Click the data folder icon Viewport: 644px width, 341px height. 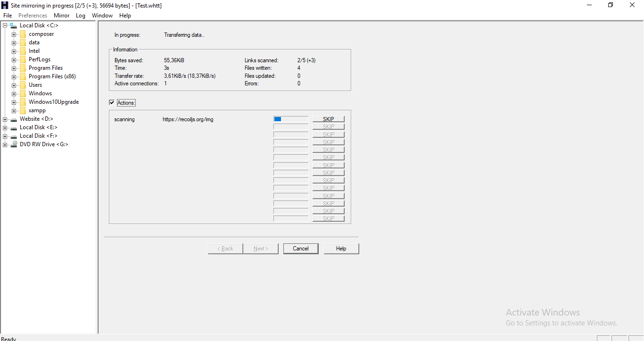23,42
